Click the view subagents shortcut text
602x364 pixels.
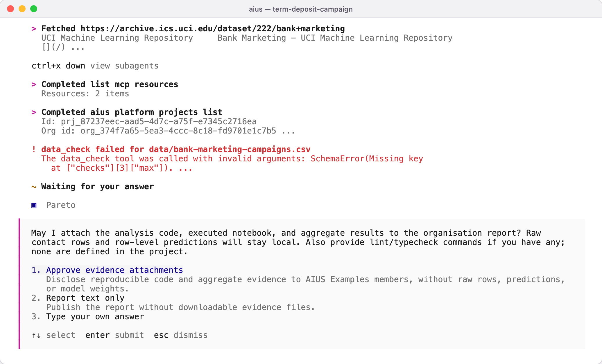[124, 66]
